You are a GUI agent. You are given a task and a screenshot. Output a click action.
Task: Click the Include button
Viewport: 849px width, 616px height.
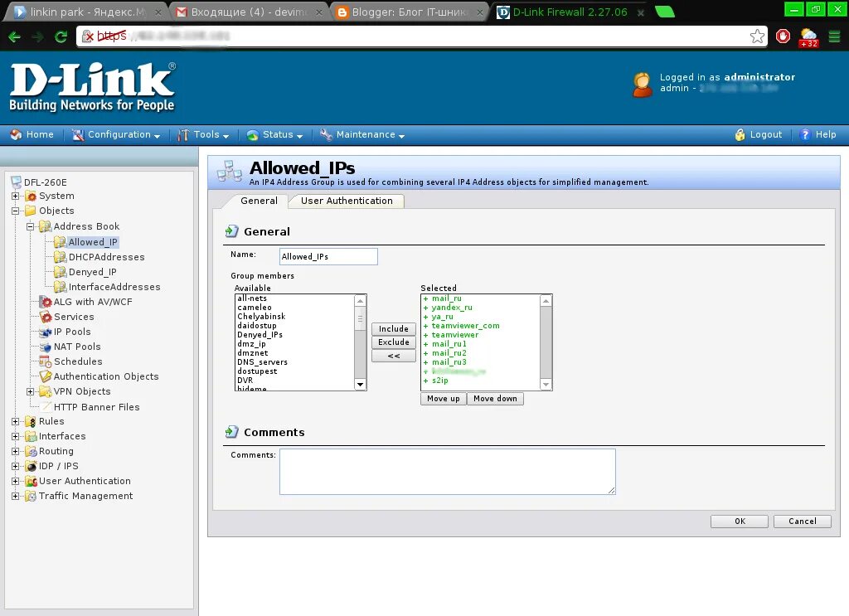(x=393, y=328)
